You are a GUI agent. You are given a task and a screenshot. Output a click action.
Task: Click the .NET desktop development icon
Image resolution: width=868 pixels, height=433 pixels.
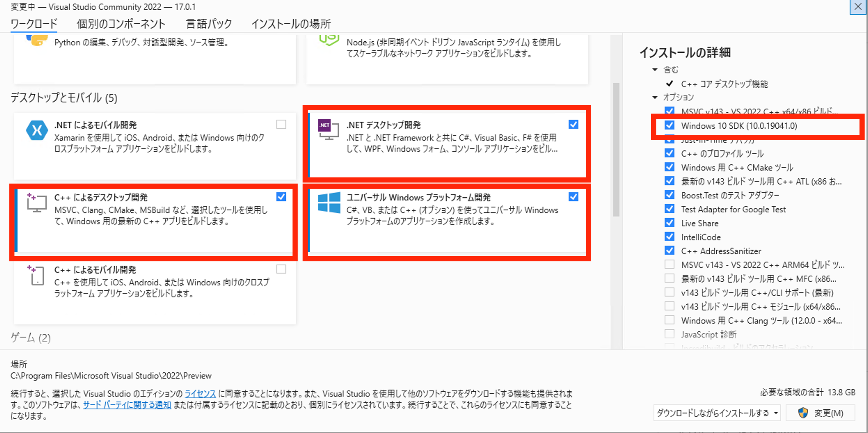pyautogui.click(x=328, y=129)
